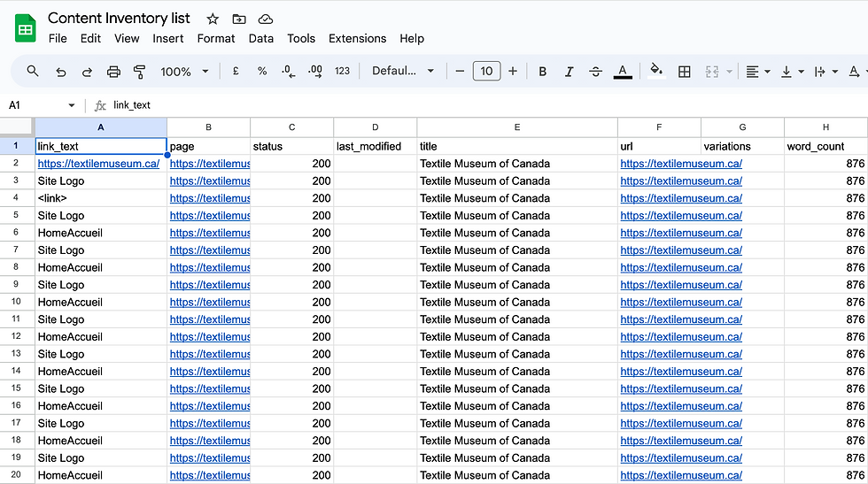Open the url link in row 12

(681, 337)
